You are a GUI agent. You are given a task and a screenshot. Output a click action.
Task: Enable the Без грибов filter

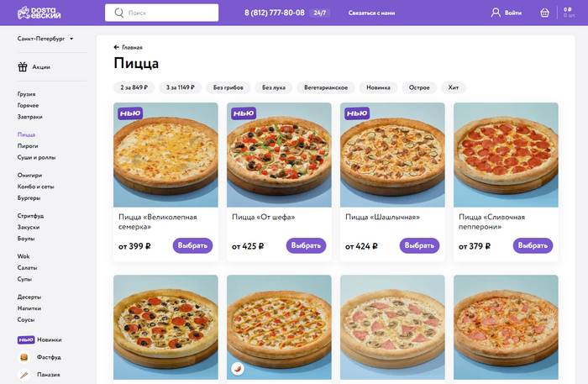228,87
